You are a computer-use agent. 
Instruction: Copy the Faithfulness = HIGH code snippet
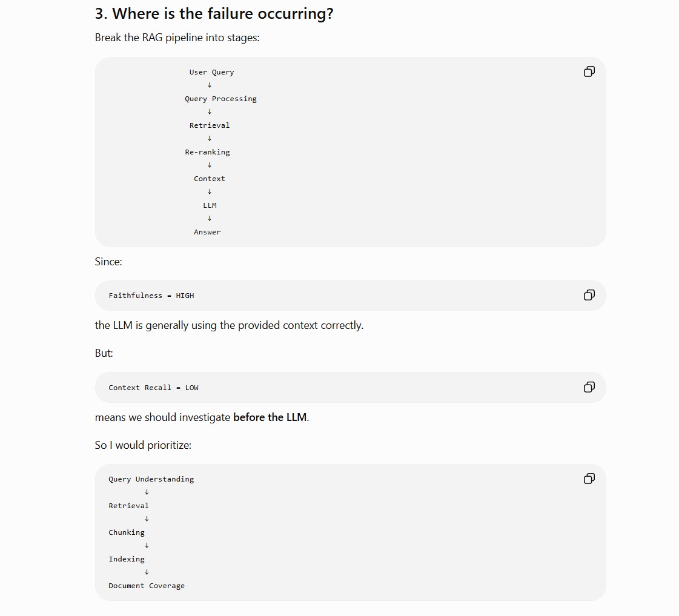[x=589, y=295]
